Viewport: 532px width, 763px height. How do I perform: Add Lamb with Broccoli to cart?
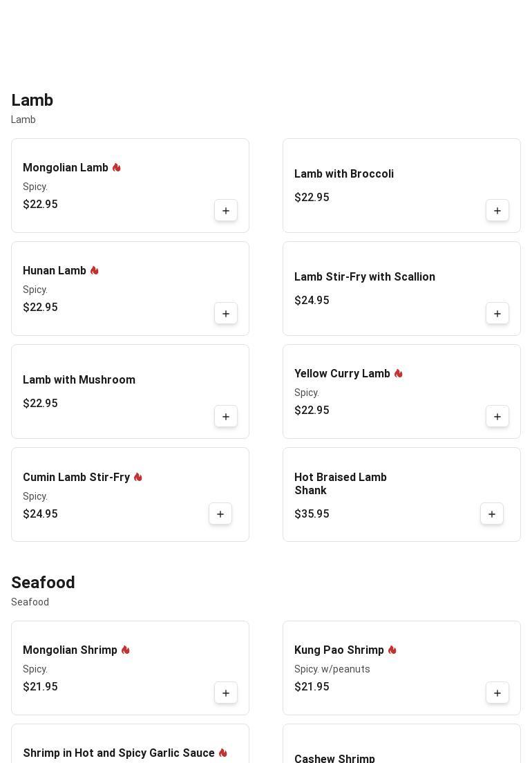[497, 211]
